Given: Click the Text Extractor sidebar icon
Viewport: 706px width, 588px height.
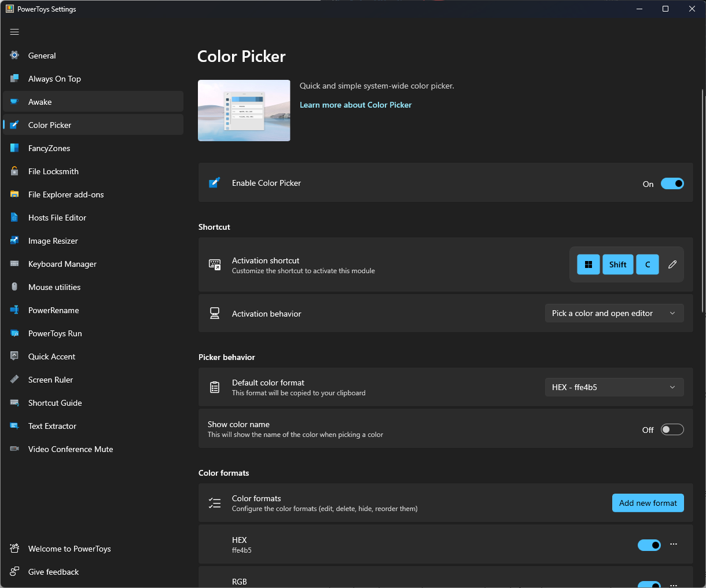Looking at the screenshot, I should click(14, 426).
